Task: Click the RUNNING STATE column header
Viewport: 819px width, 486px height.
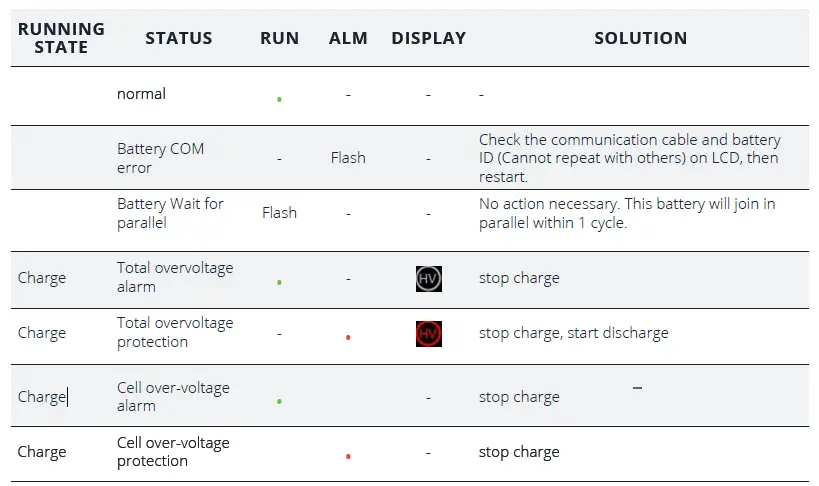Action: point(61,38)
